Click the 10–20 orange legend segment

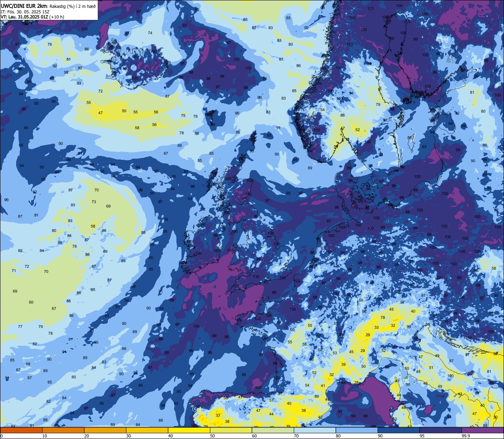tap(63, 430)
